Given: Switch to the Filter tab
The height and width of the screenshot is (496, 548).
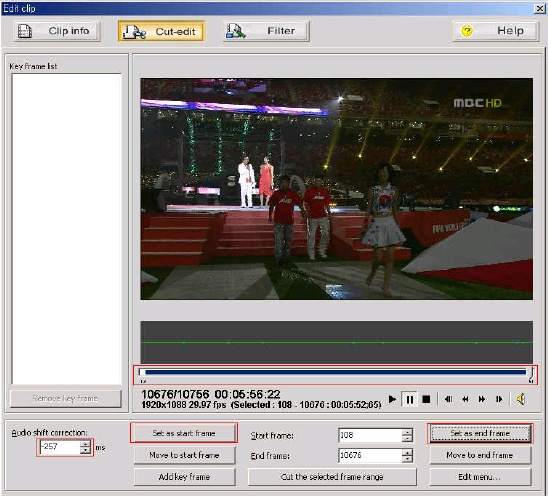Looking at the screenshot, I should [266, 31].
